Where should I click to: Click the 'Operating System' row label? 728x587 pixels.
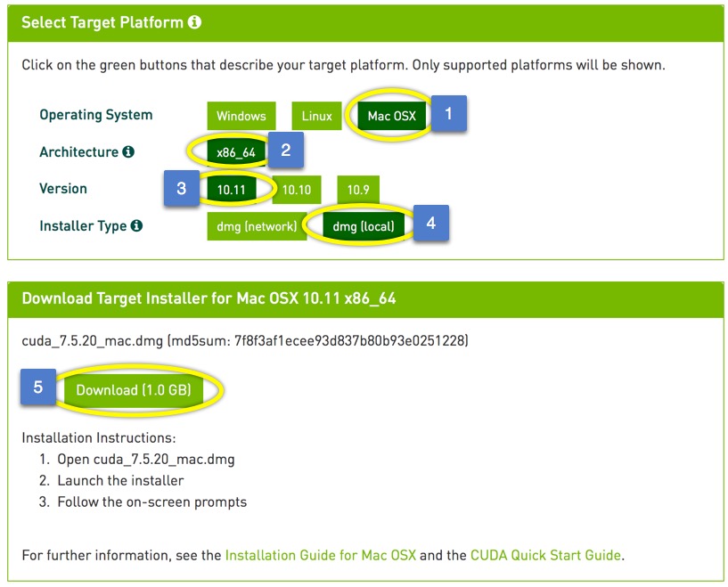[x=96, y=115]
